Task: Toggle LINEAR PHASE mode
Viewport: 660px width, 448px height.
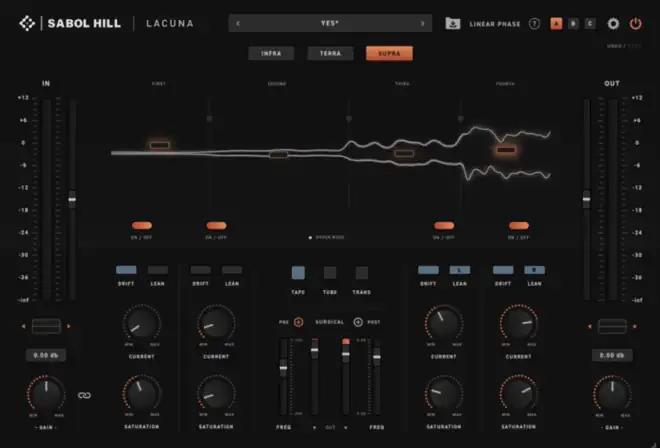Action: pyautogui.click(x=495, y=24)
